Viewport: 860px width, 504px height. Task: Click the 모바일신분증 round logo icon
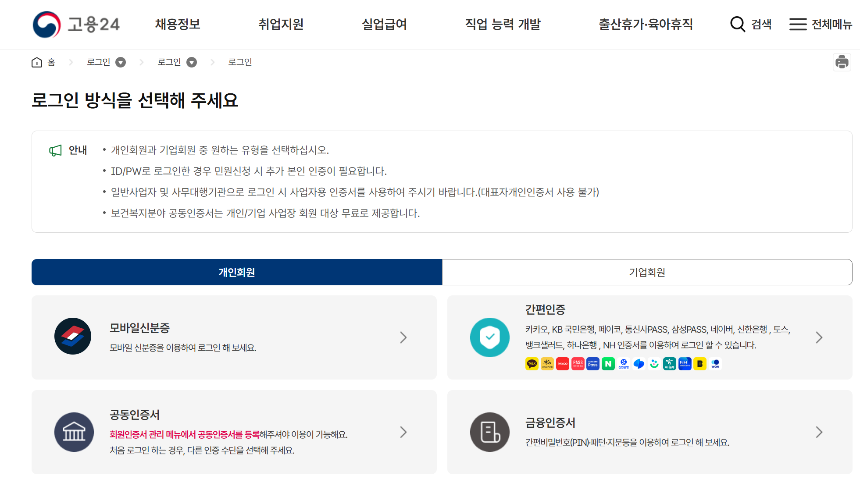73,336
